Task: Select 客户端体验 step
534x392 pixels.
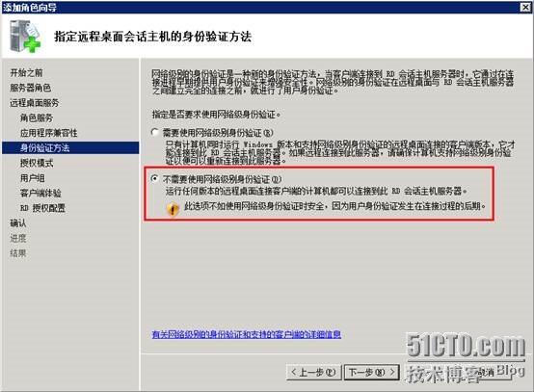Action: coord(40,193)
